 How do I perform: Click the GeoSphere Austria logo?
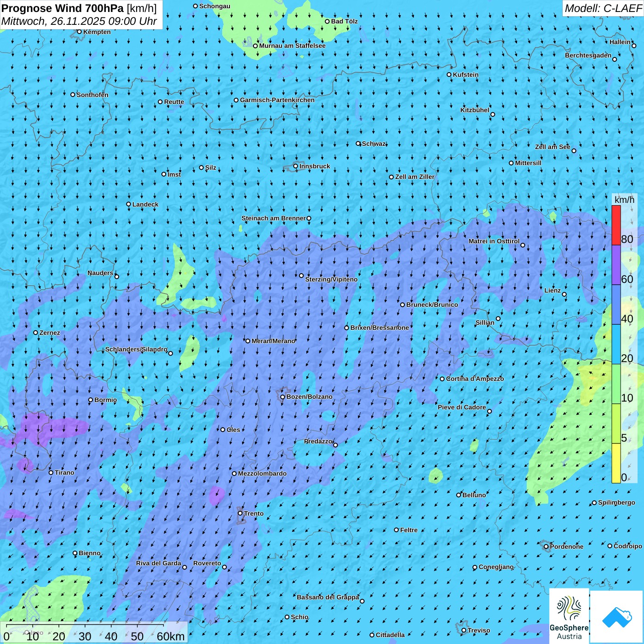tap(569, 616)
